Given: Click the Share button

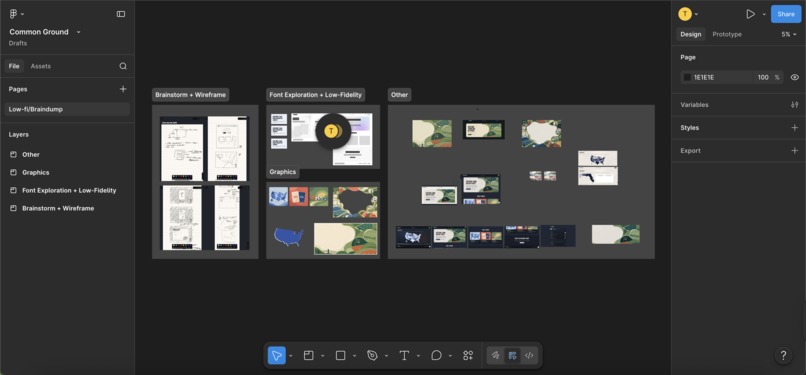Looking at the screenshot, I should coord(785,14).
